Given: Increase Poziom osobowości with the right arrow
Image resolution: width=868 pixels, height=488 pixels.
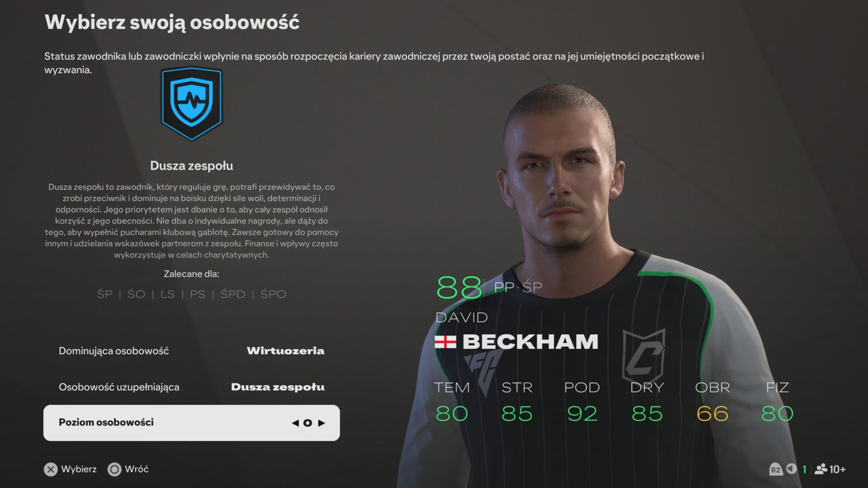Looking at the screenshot, I should pyautogui.click(x=321, y=423).
